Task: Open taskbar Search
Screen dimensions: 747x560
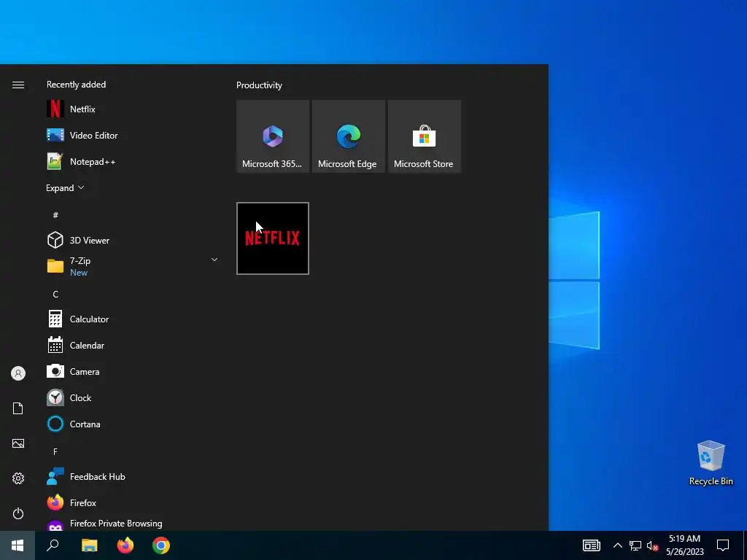Action: click(53, 545)
